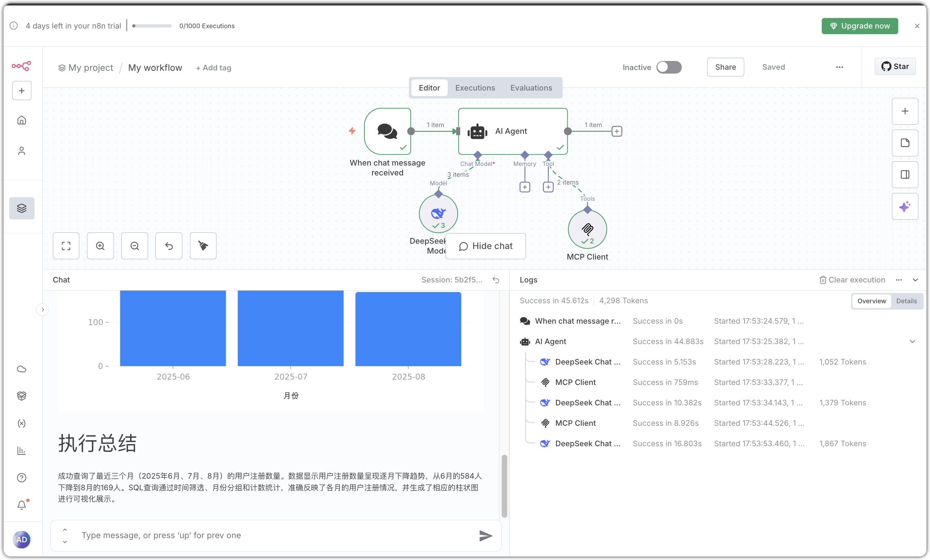Image resolution: width=930 pixels, height=560 pixels.
Task: Switch to the Executions tab
Action: click(x=475, y=87)
